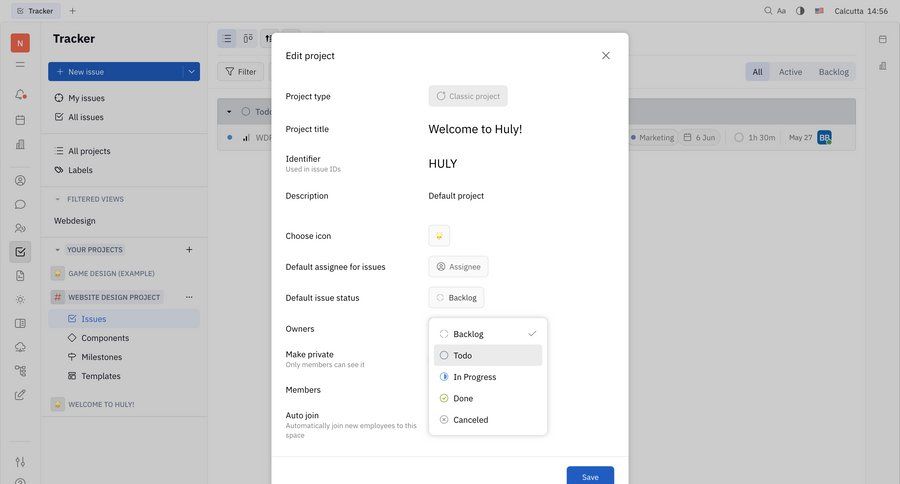Viewport: 900px width, 484px height.
Task: Close the Edit project dialog
Action: [606, 56]
